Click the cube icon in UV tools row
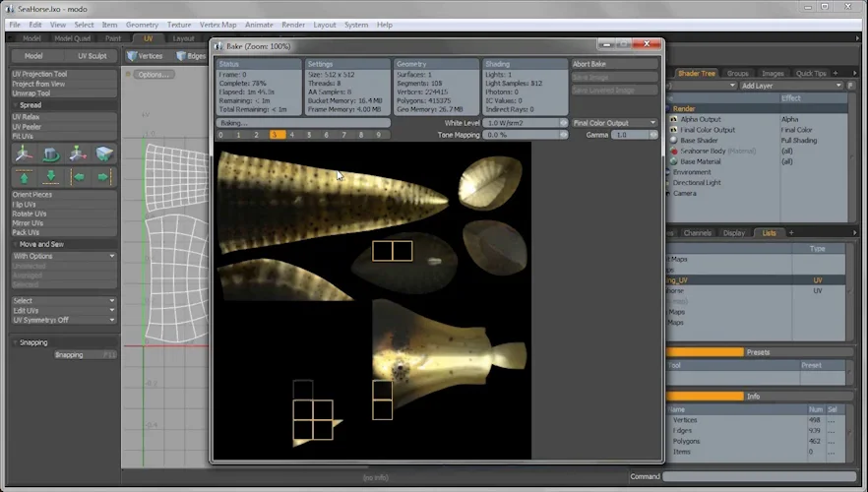868x492 pixels. point(104,154)
